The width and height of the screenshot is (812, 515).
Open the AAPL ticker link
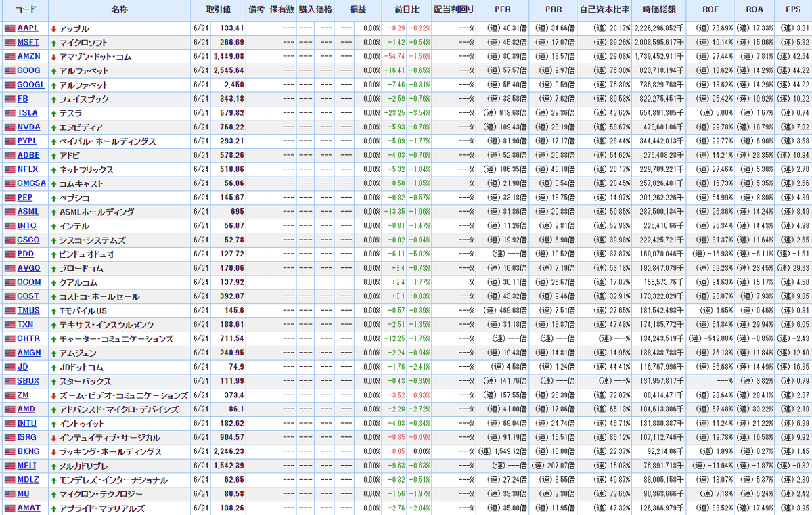click(28, 28)
